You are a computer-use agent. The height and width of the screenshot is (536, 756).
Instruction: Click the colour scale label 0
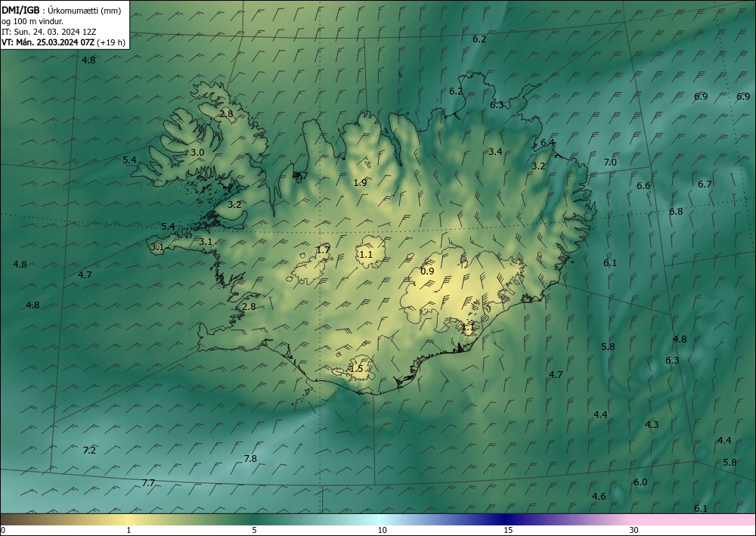click(3, 531)
